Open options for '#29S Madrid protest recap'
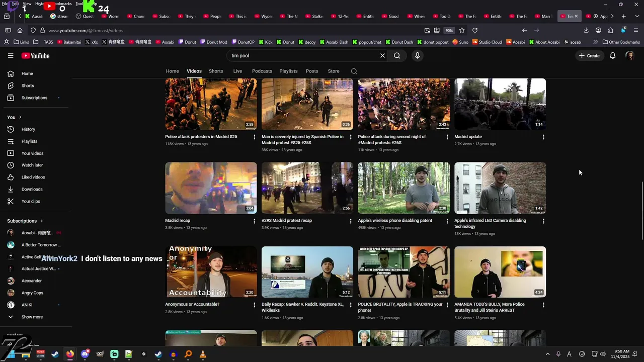Image resolution: width=644 pixels, height=362 pixels. (x=351, y=221)
